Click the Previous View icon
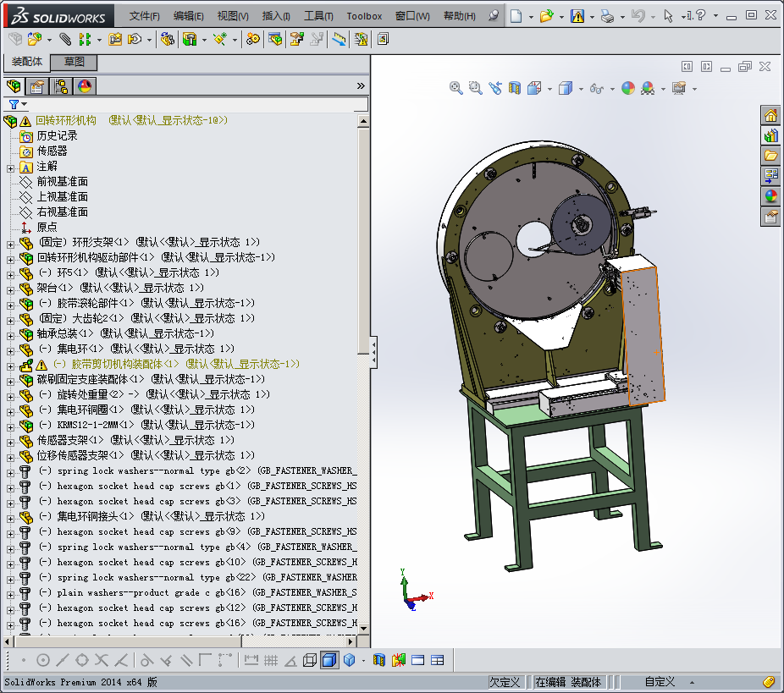Viewport: 784px width, 693px height. (495, 89)
